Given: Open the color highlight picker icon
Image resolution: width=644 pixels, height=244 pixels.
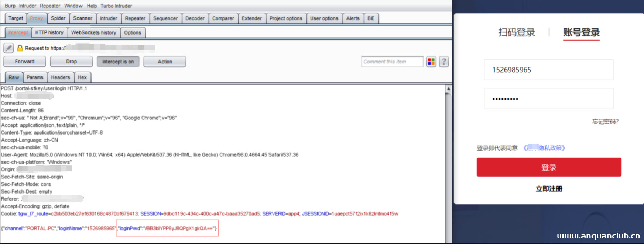Looking at the screenshot, I should coord(431,62).
